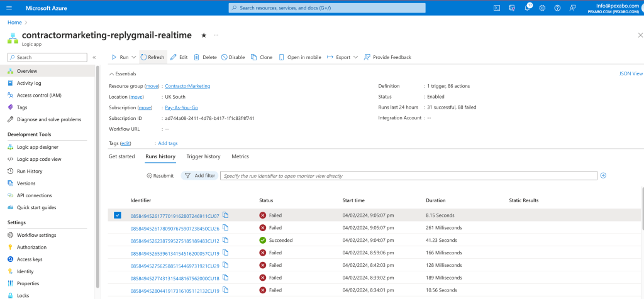644x299 pixels.
Task: Switch to the Metrics tab
Action: [240, 156]
